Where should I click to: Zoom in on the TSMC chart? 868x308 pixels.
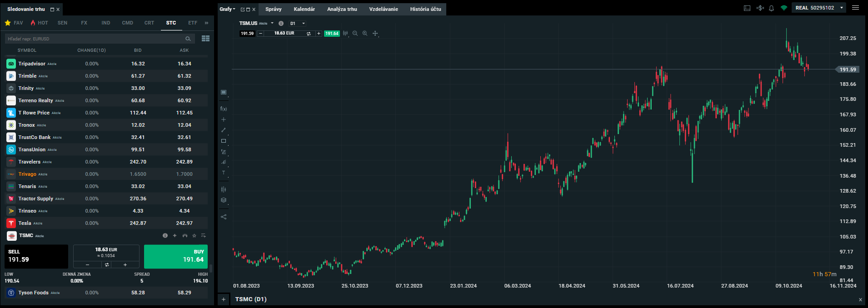pyautogui.click(x=365, y=34)
